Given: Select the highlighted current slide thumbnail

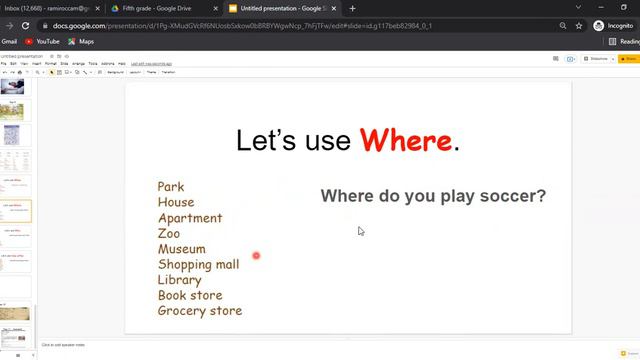Looking at the screenshot, I should click(16, 211).
